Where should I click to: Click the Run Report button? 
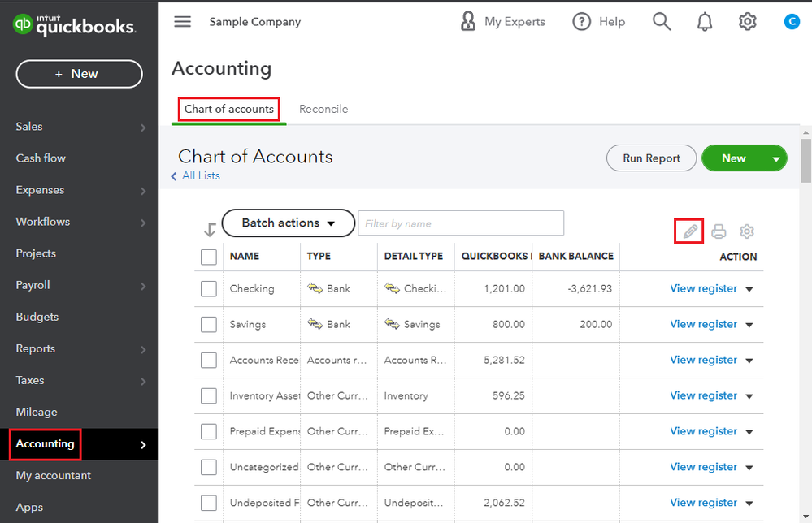(651, 158)
